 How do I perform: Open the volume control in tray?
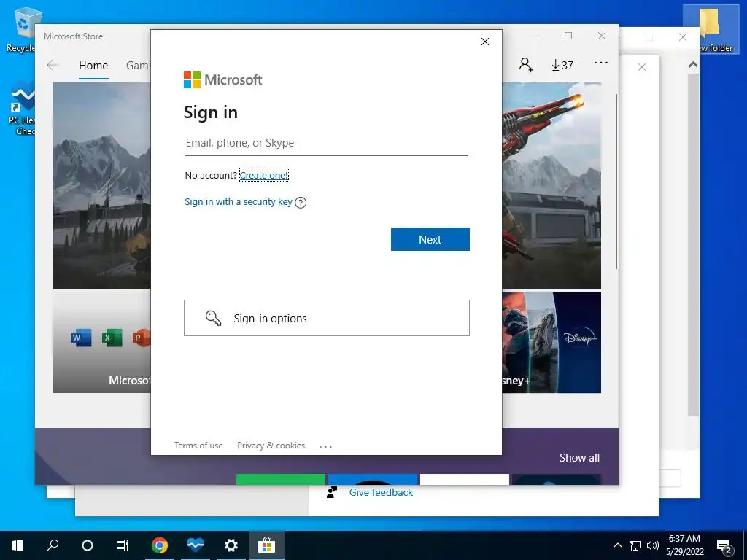653,545
